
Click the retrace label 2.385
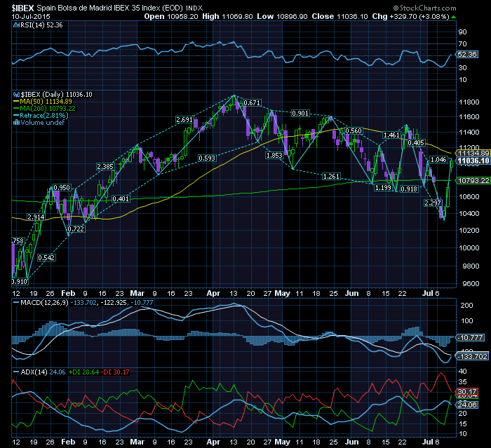pos(105,167)
